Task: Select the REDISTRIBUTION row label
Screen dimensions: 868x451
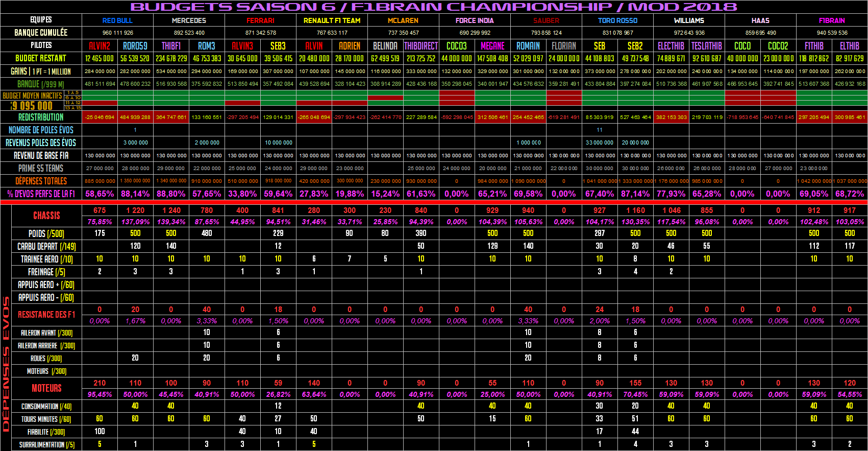Action: 41,117
